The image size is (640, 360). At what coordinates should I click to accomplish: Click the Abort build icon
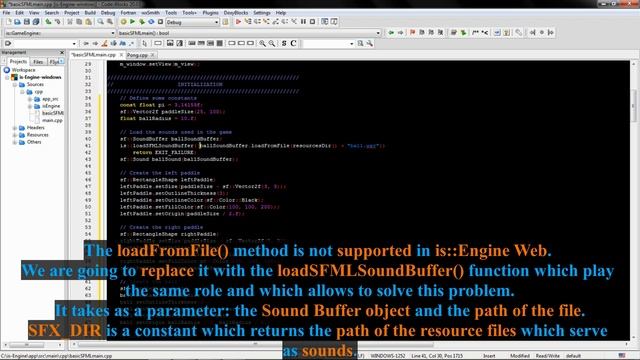coord(160,22)
